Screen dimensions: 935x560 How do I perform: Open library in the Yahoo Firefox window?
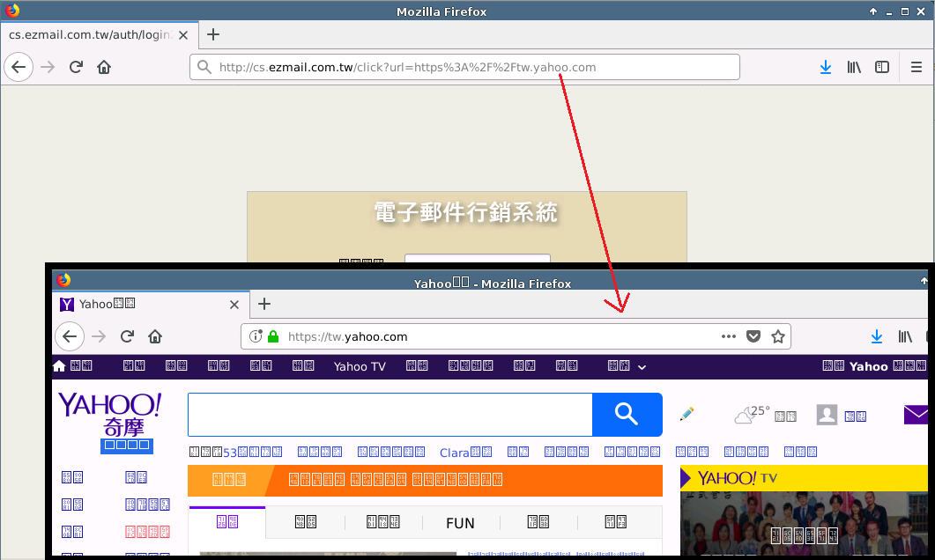click(905, 336)
